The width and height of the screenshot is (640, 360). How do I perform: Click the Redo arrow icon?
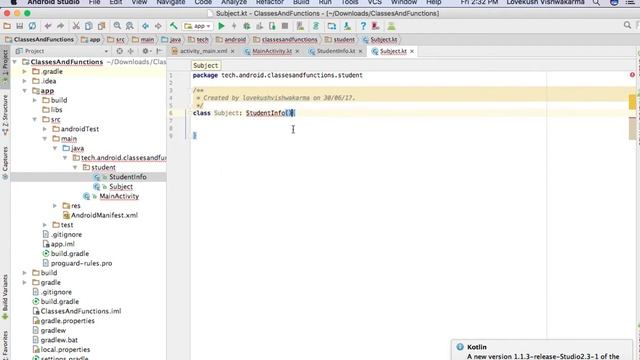click(x=60, y=26)
